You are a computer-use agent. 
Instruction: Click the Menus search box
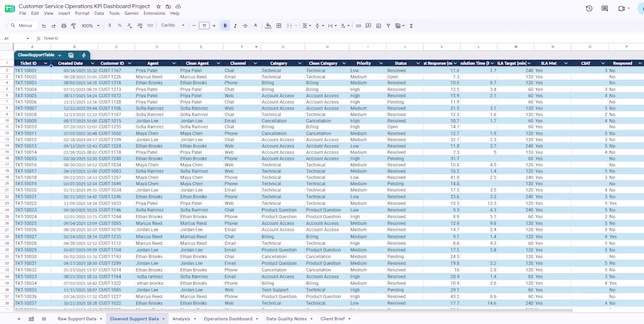22,26
